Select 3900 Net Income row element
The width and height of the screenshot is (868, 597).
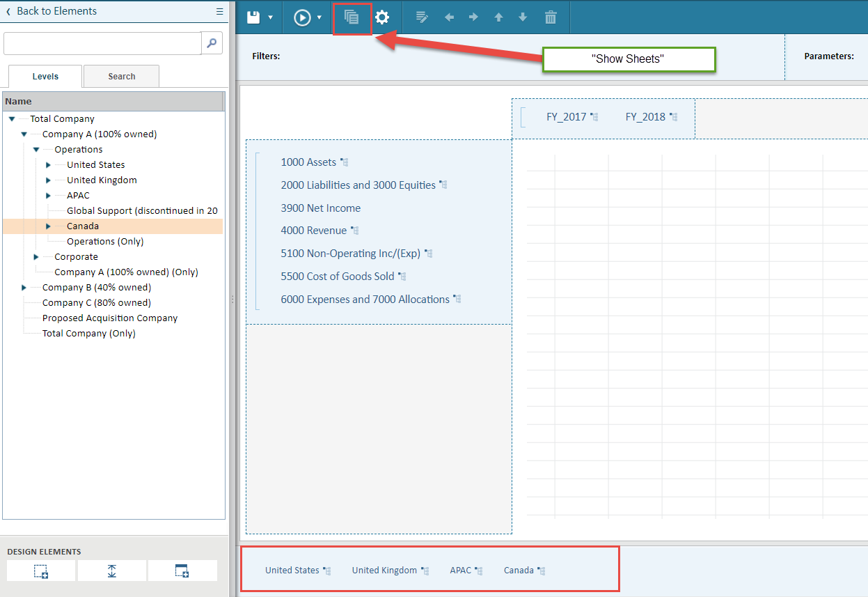(x=321, y=208)
